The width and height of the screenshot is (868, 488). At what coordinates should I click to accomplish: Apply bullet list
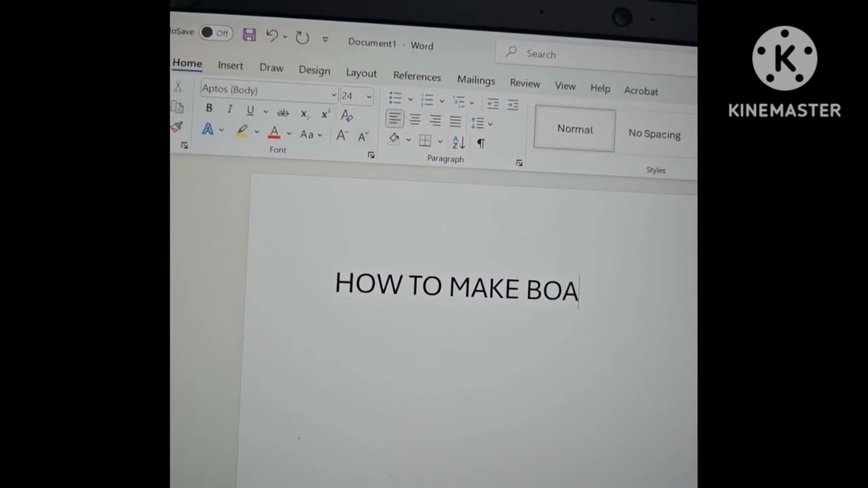pos(395,98)
